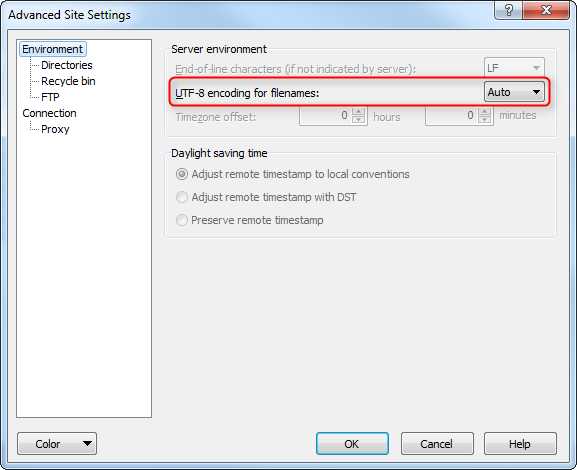Click the question mark help icon in title bar
This screenshot has height=470, width=577.
pos(508,10)
